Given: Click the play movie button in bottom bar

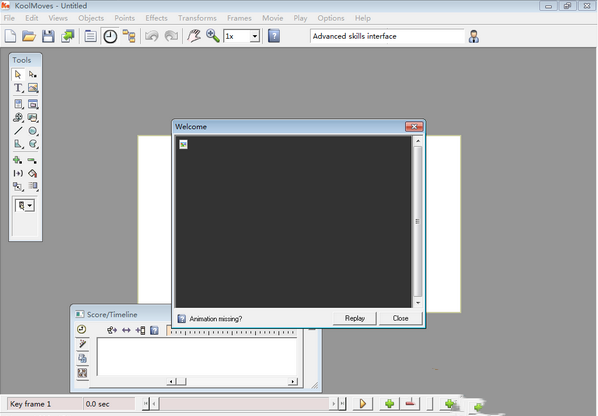Looking at the screenshot, I should click(x=363, y=403).
